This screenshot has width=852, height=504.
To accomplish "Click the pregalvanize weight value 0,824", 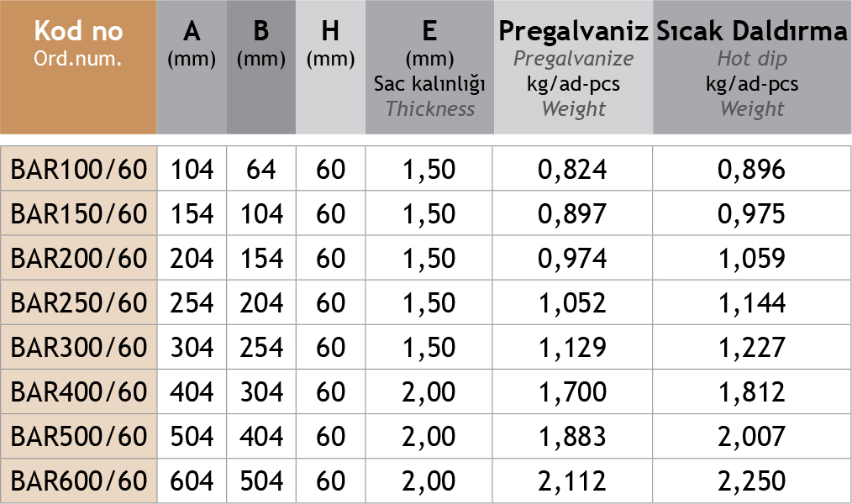I will pos(573,170).
